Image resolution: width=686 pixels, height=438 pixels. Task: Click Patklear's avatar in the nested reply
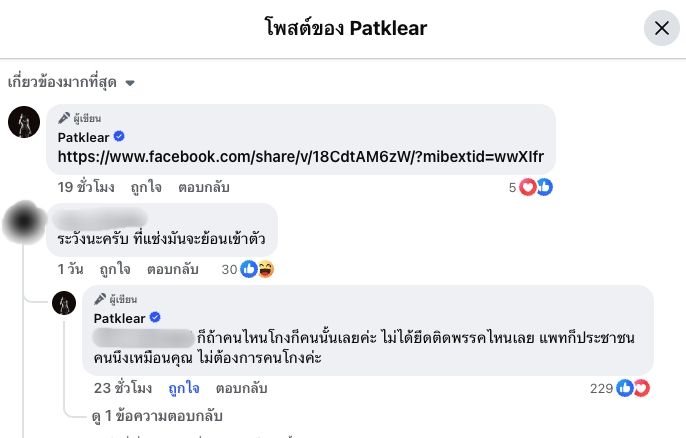(x=64, y=302)
